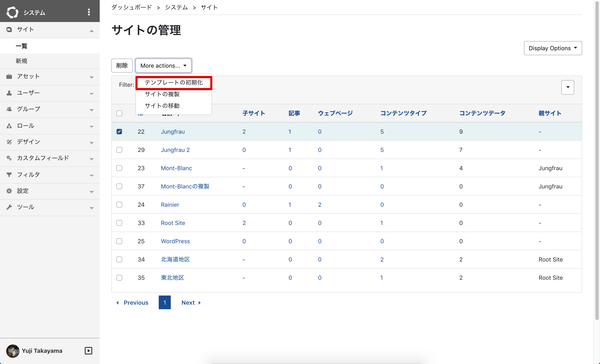600x364 pixels.
Task: Open the Rainier site link
Action: click(x=170, y=205)
